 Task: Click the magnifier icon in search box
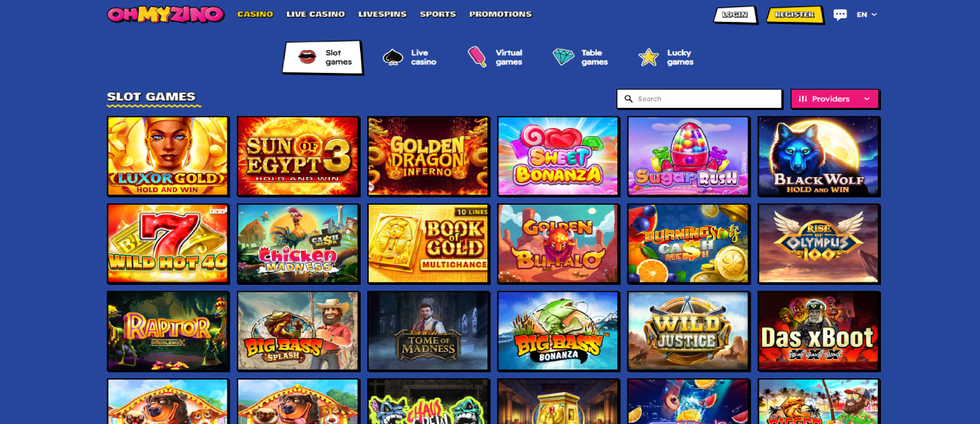628,99
